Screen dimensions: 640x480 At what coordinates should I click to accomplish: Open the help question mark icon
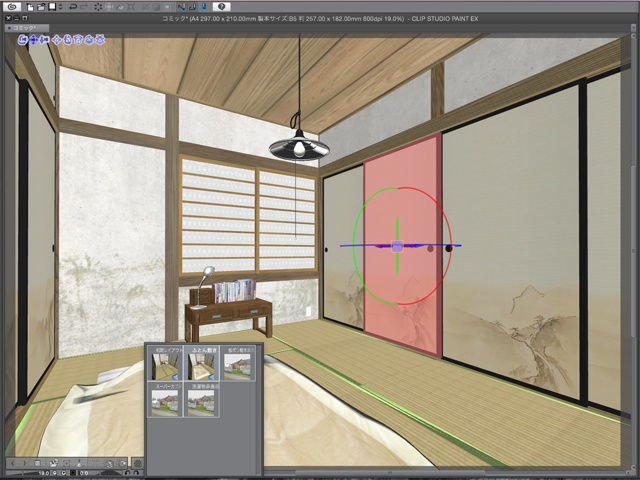pyautogui.click(x=221, y=7)
